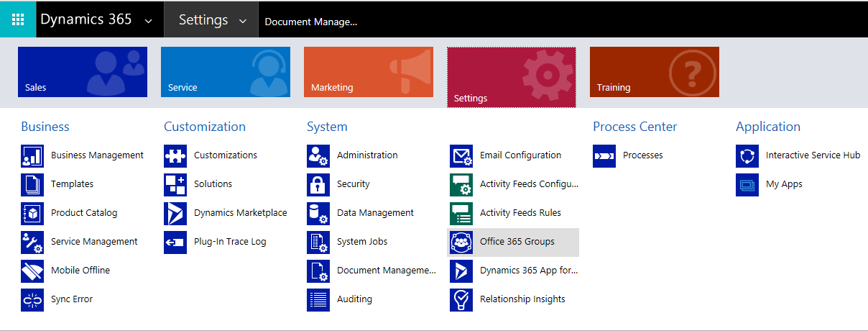This screenshot has width=868, height=331.
Task: Open the Marketing area tile
Action: click(369, 72)
